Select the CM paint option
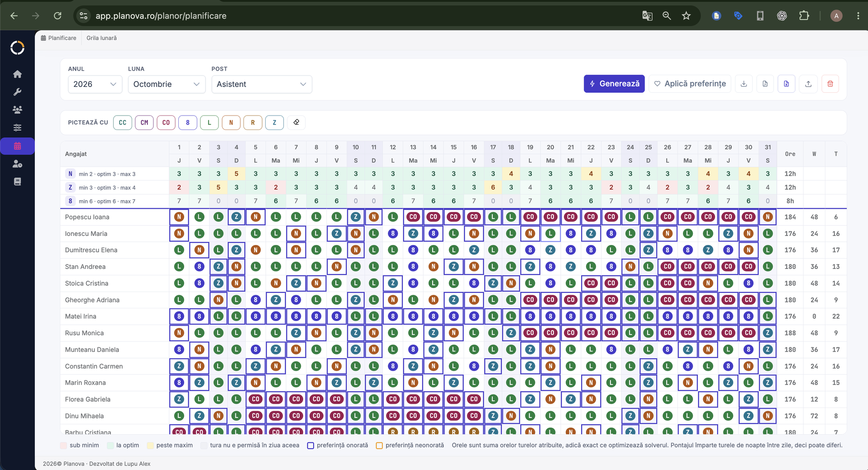 click(x=144, y=122)
